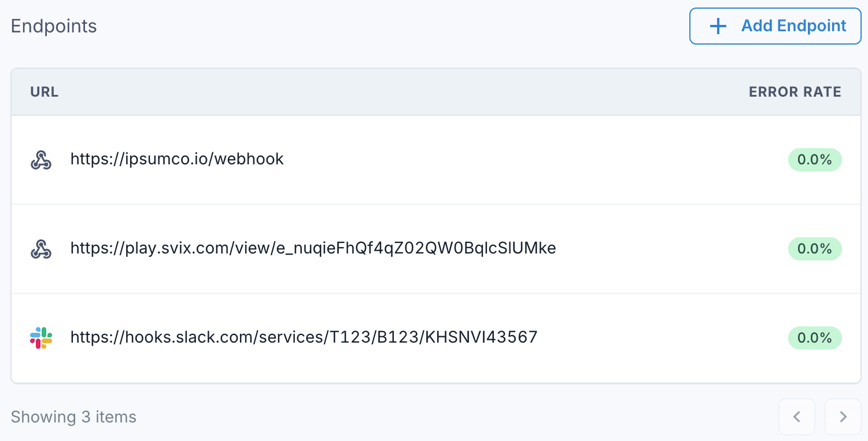
Task: Click the plus icon inside Add Endpoint button
Action: click(x=717, y=26)
